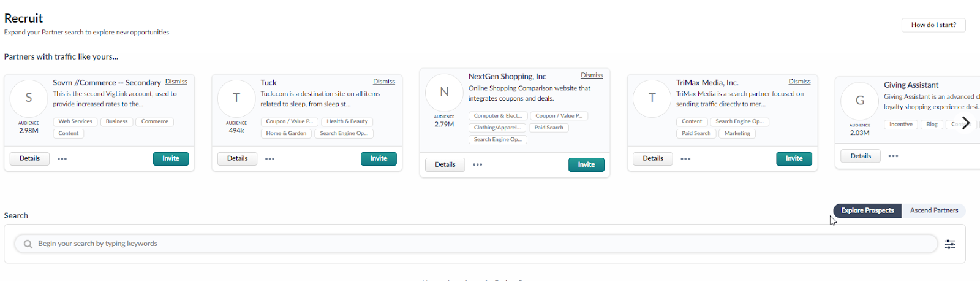980x281 pixels.
Task: Click the N avatar for NextGen Shopping
Action: pyautogui.click(x=444, y=92)
